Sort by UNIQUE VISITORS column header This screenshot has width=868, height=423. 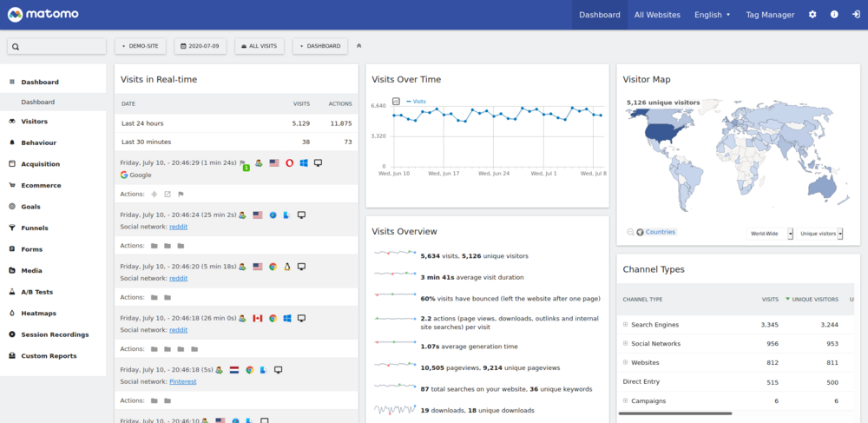(x=815, y=300)
